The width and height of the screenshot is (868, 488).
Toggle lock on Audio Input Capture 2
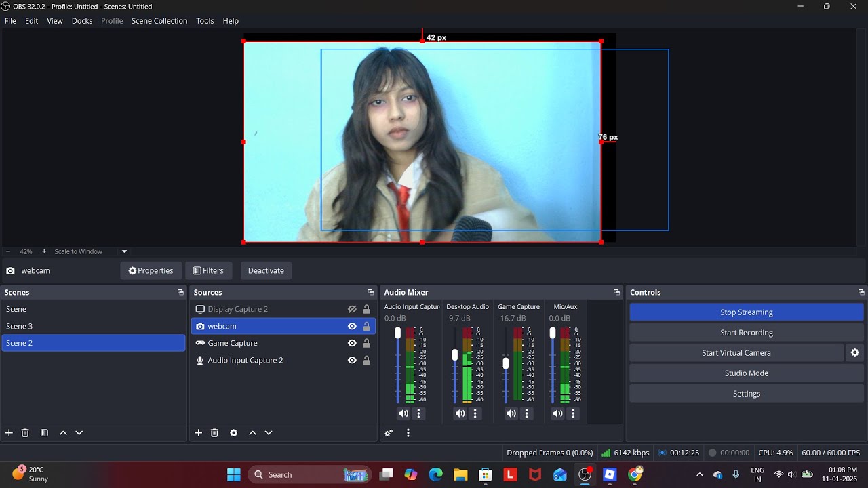366,360
